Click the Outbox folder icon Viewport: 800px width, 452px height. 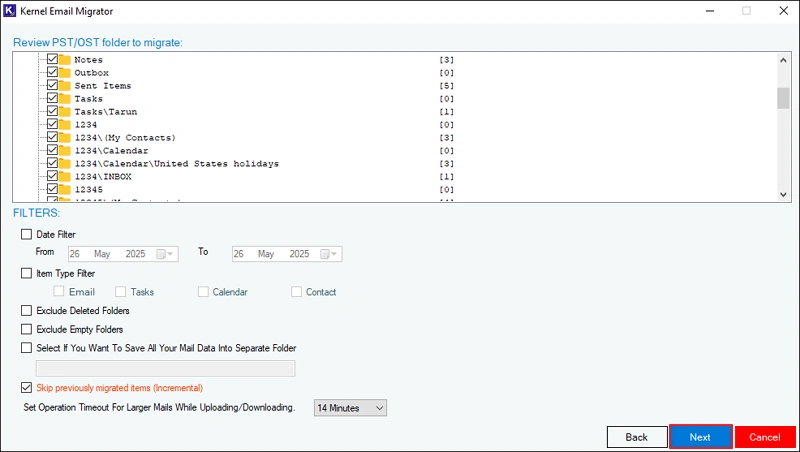pyautogui.click(x=64, y=72)
